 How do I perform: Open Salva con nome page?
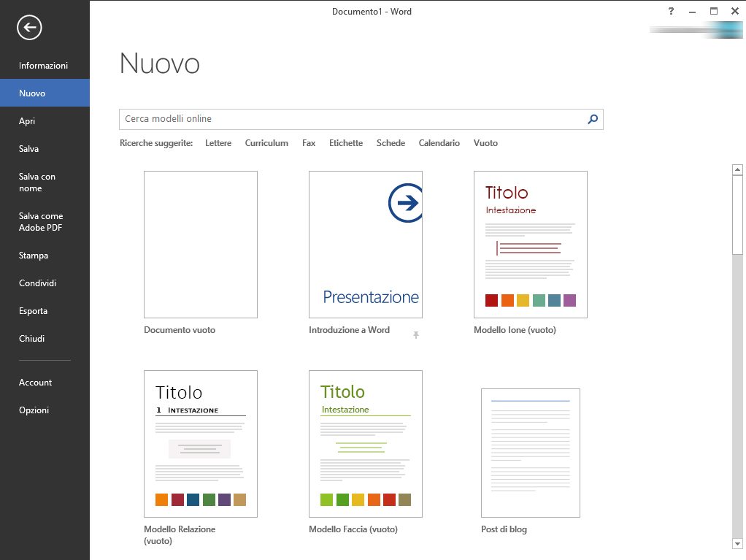click(37, 183)
